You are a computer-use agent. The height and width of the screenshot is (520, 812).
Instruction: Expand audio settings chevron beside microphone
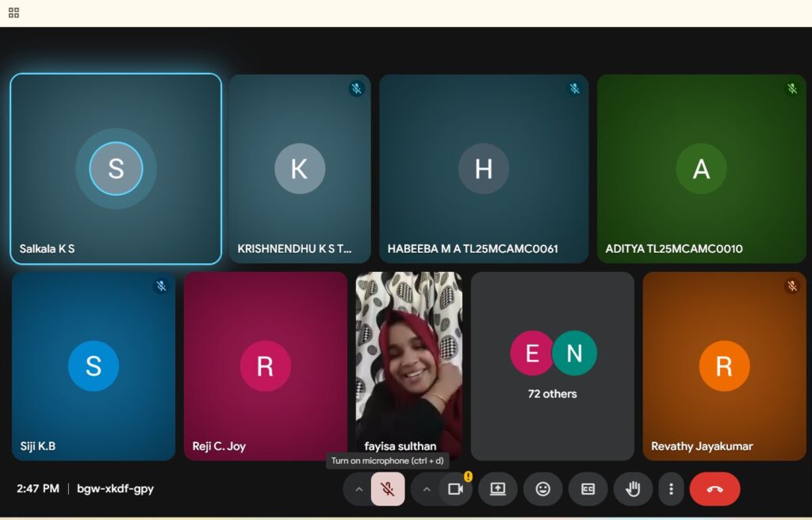(358, 489)
